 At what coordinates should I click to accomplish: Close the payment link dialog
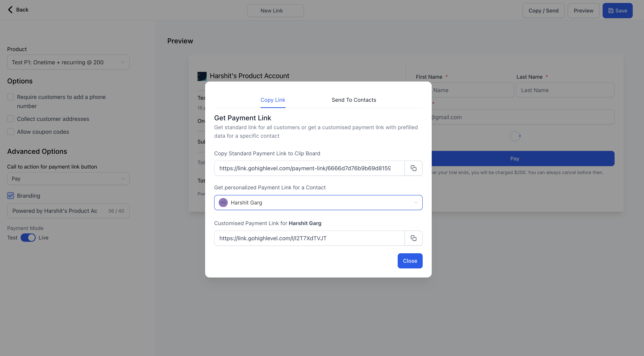pyautogui.click(x=410, y=261)
